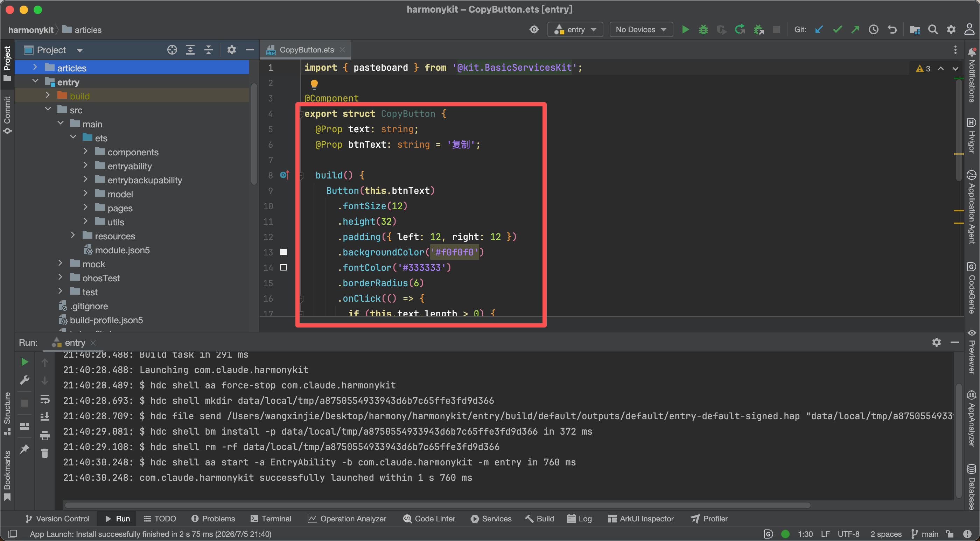Select opened file in Project tree
Image resolution: width=980 pixels, height=541 pixels.
172,50
